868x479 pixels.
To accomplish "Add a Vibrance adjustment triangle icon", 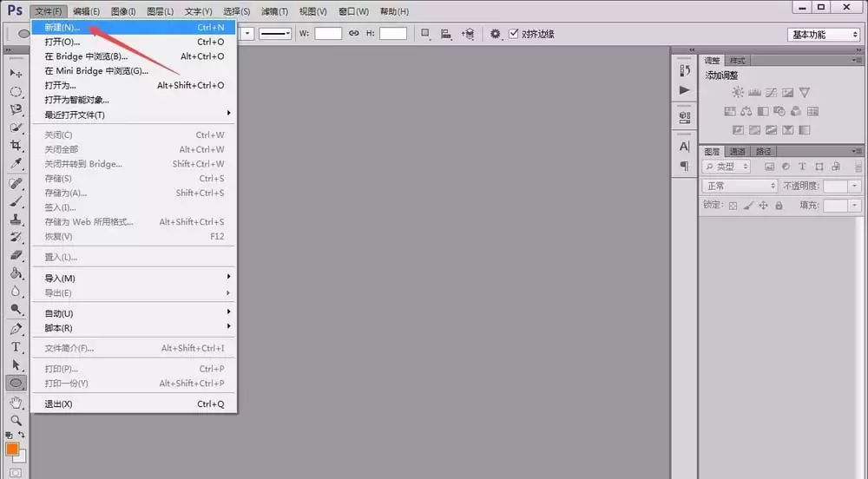I will (805, 92).
